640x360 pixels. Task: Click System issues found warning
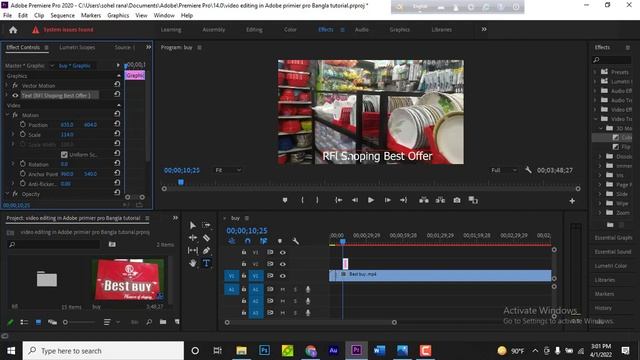(x=63, y=30)
